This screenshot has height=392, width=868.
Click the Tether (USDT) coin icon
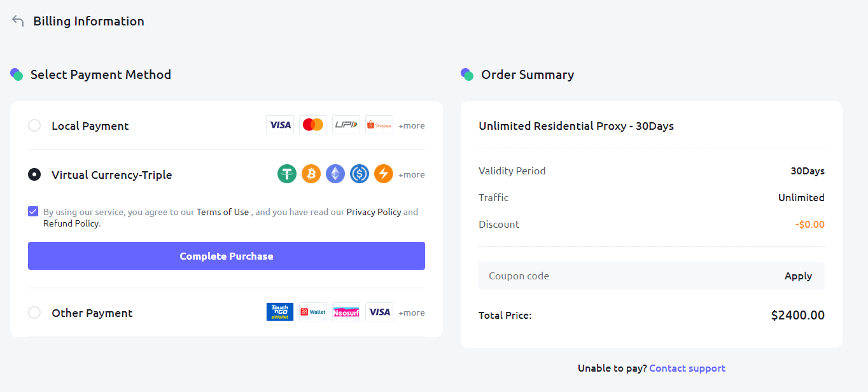point(287,174)
